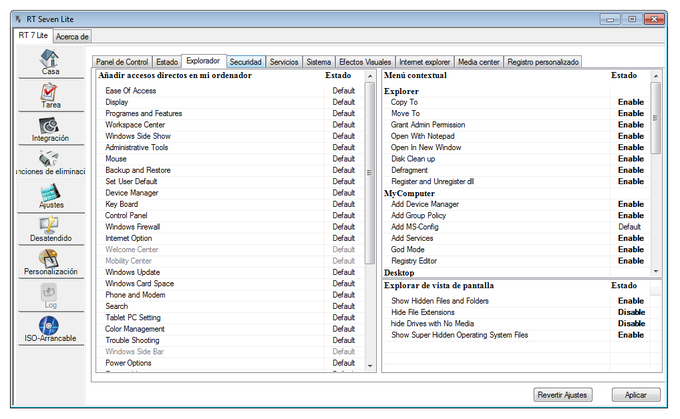Click down arrow of context menu scrollbar
The image size is (680, 419).
(656, 271)
